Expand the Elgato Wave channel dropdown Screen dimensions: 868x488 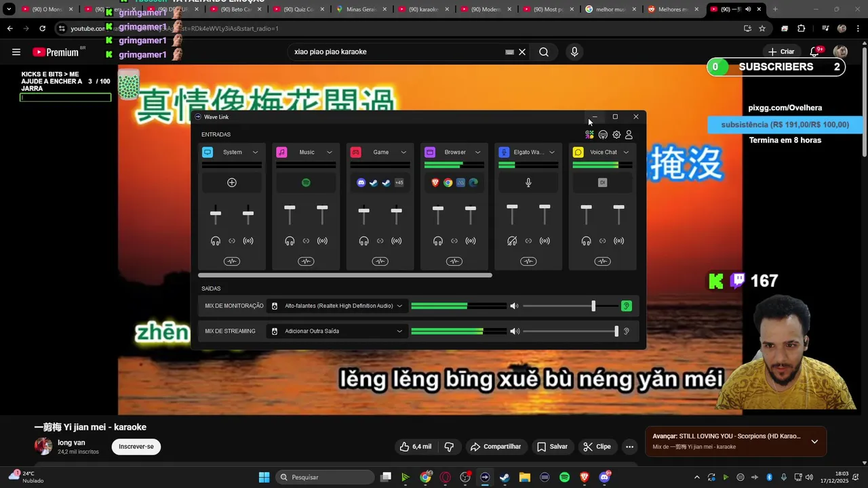[551, 152]
